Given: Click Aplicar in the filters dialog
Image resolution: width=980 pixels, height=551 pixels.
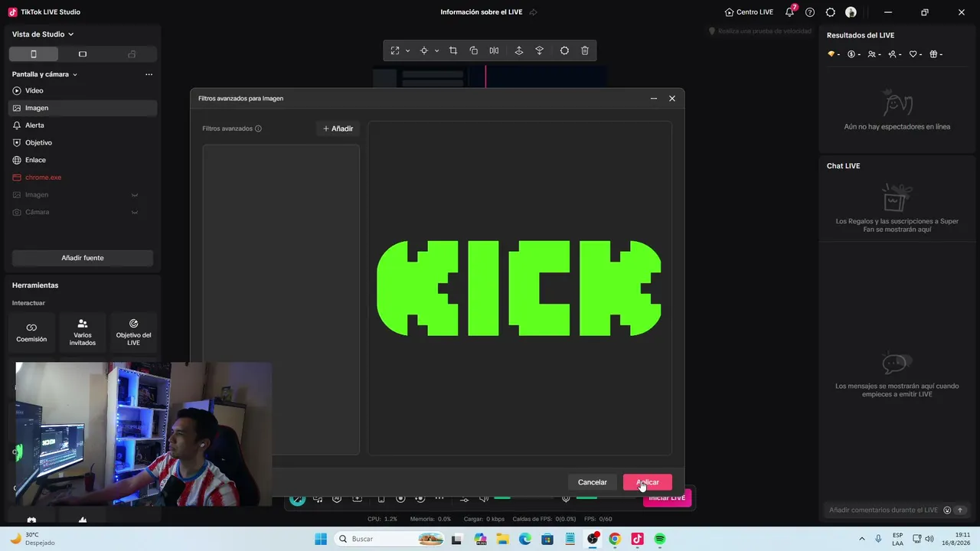Looking at the screenshot, I should click(x=648, y=482).
